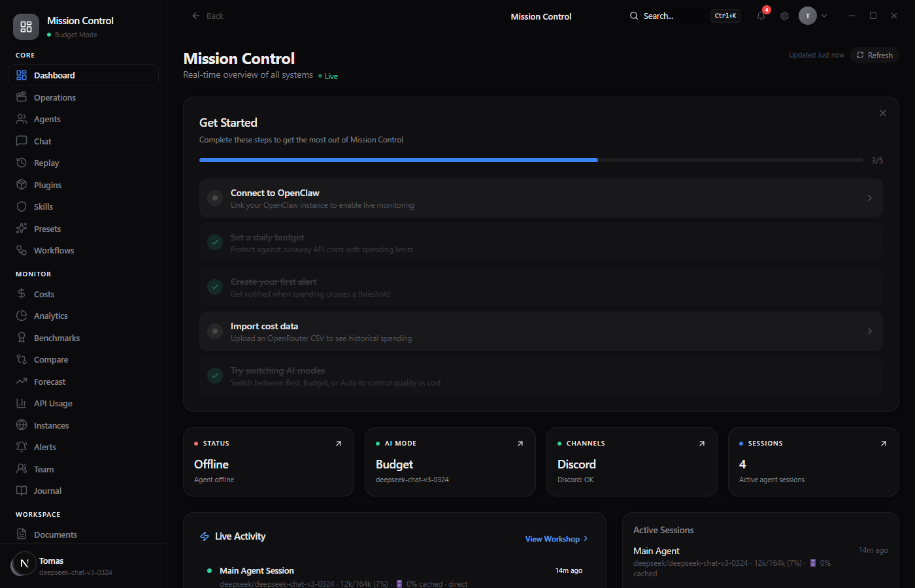Click the Presets sparkle icon

click(x=22, y=229)
